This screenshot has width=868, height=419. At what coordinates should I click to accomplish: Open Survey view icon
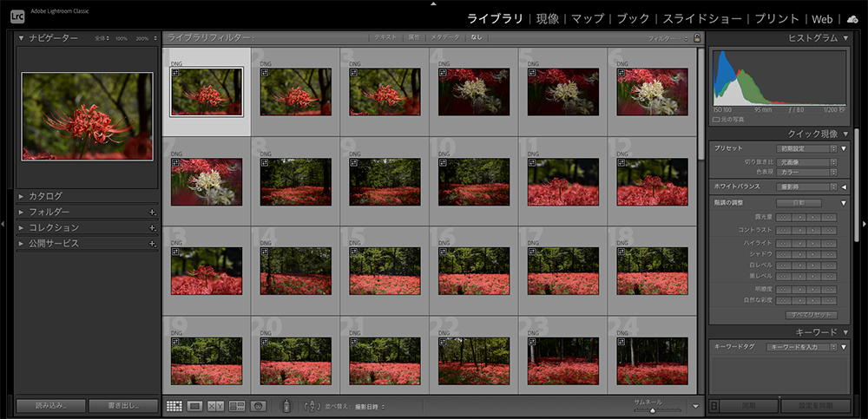tap(237, 405)
